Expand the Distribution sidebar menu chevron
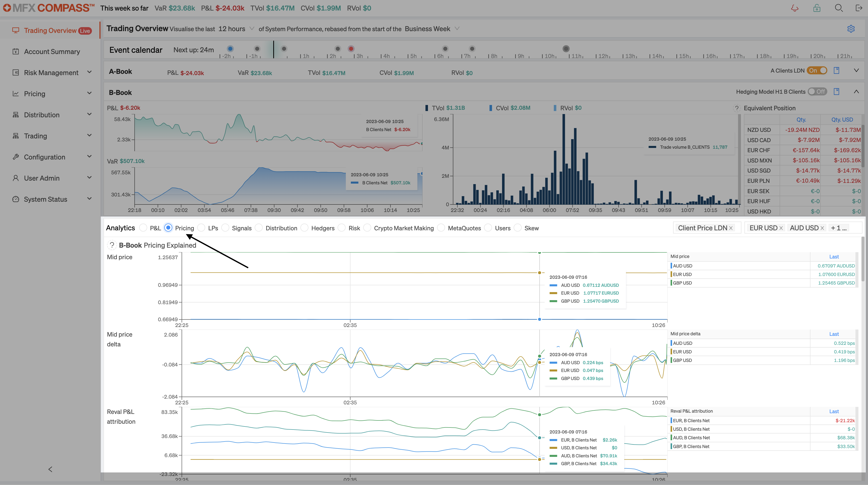 (x=89, y=114)
